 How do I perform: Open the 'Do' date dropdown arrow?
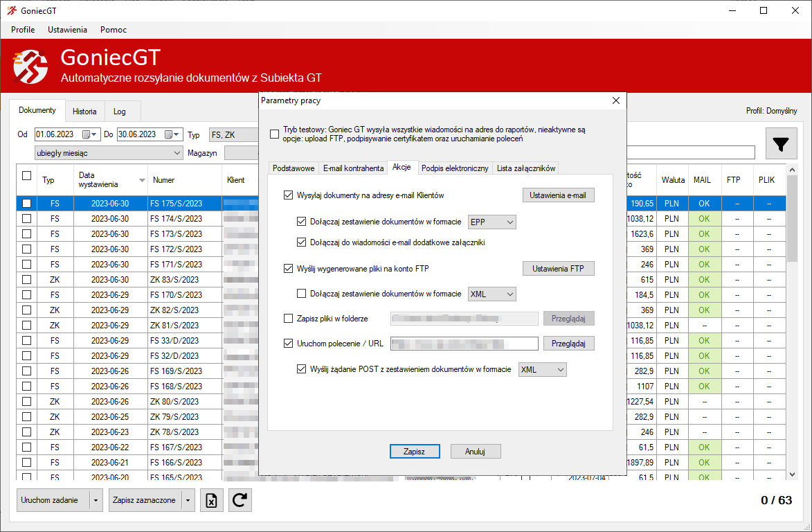(x=176, y=134)
